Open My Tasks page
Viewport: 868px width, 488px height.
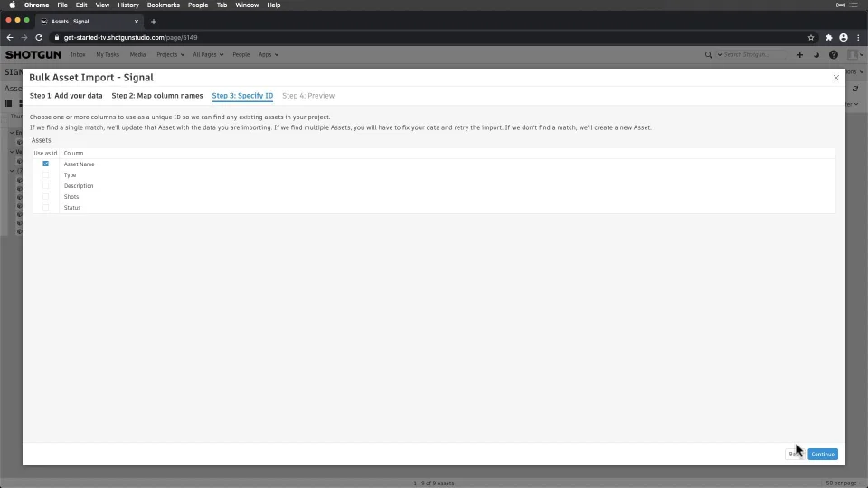(x=108, y=55)
